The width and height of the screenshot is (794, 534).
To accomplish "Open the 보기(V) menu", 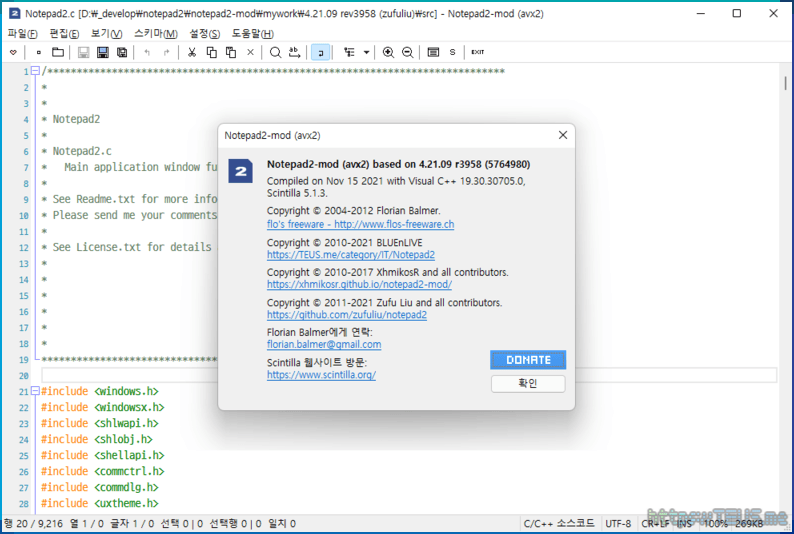I will pos(106,33).
